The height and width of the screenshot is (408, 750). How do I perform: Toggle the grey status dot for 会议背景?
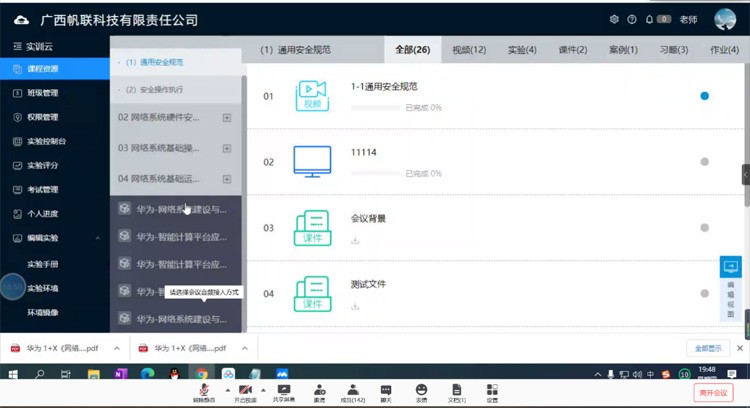[705, 228]
